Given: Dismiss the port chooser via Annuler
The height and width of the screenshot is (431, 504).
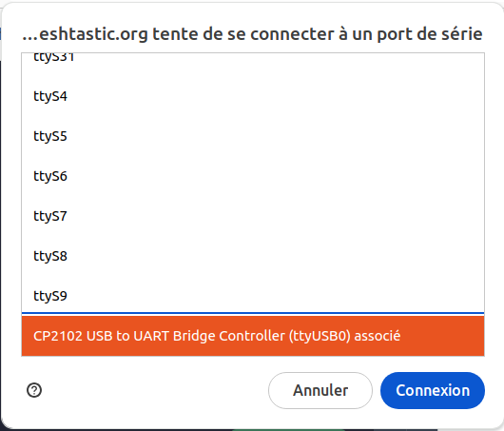Looking at the screenshot, I should [x=320, y=390].
